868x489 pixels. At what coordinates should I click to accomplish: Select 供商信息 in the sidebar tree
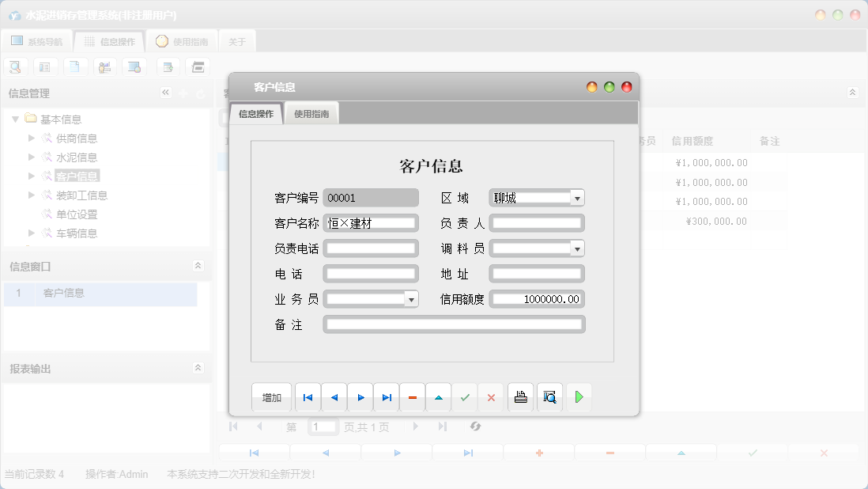(77, 138)
